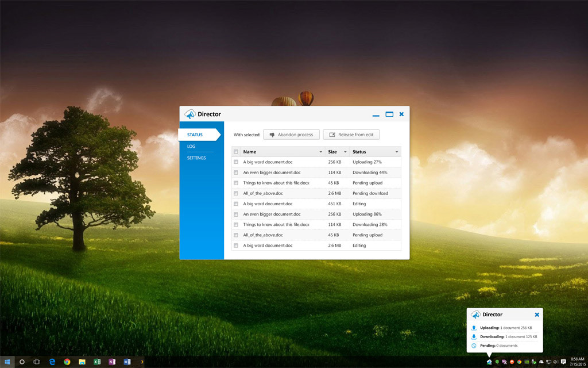Launch Word from the taskbar
The image size is (588, 368).
coord(127,362)
